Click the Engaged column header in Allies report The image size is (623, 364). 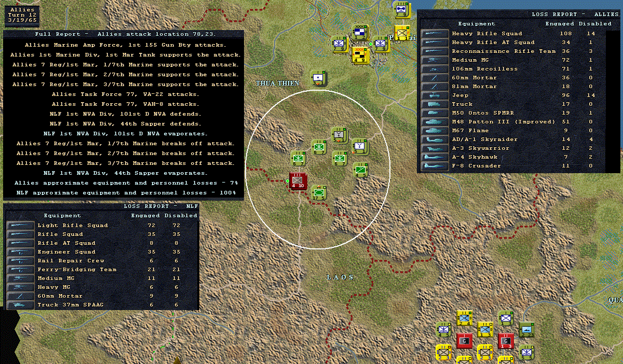click(560, 24)
